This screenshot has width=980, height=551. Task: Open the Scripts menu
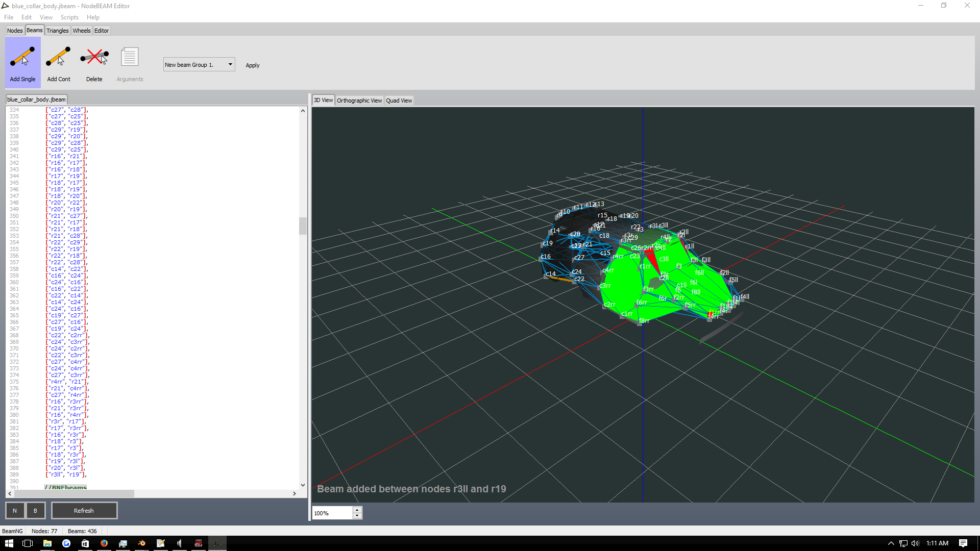(x=69, y=17)
